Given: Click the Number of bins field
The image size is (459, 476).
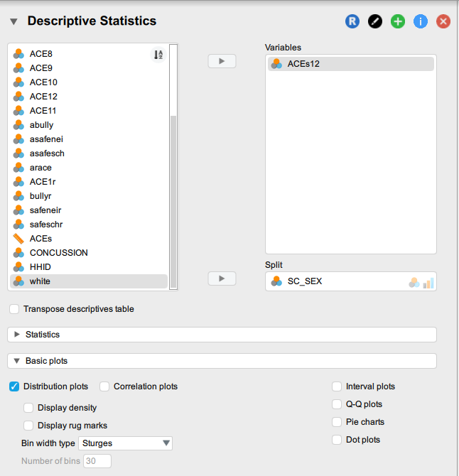Looking at the screenshot, I should pyautogui.click(x=97, y=461).
